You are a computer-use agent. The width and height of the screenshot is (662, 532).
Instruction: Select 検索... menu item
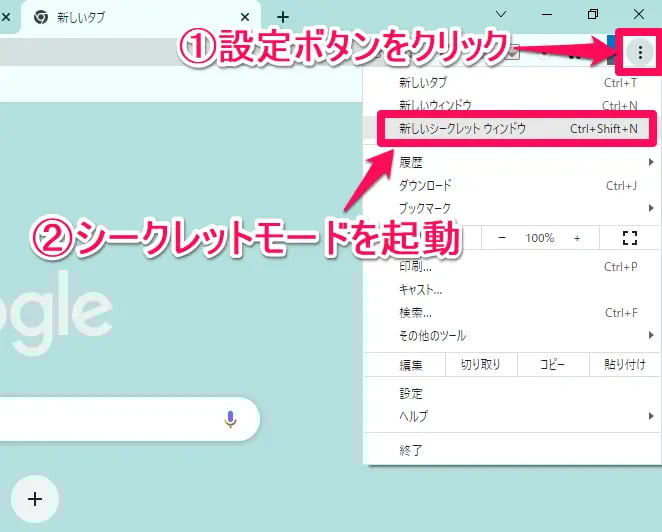click(x=513, y=312)
